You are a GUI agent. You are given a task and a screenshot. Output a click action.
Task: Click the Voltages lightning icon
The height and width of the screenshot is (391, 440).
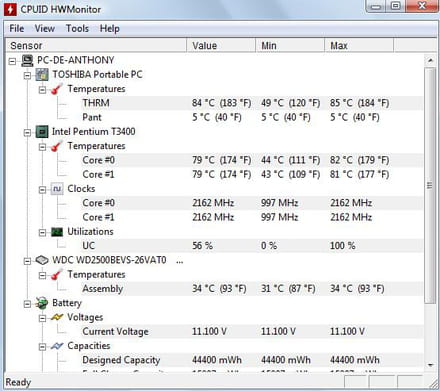[x=57, y=317]
